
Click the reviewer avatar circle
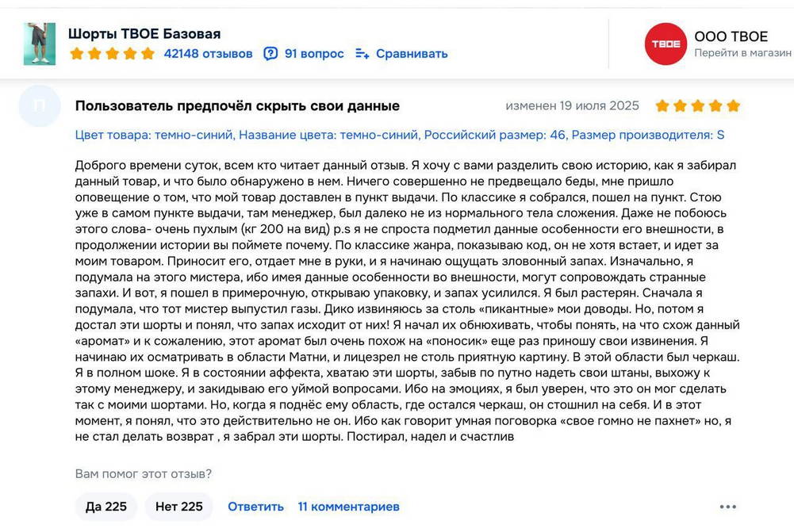[x=40, y=105]
